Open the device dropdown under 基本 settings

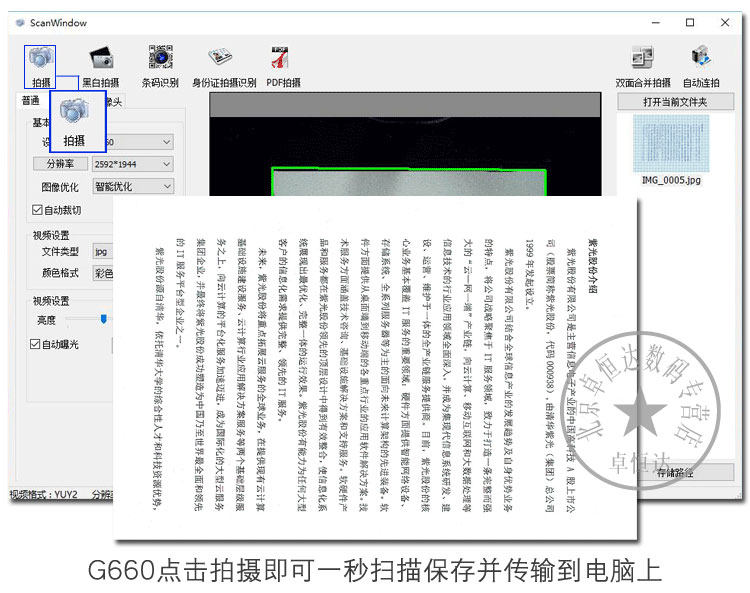[x=139, y=142]
